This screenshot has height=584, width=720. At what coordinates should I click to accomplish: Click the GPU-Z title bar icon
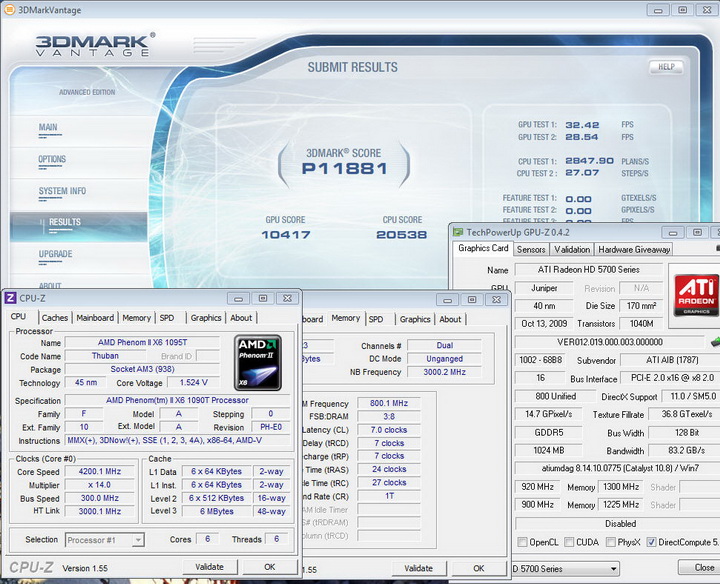(458, 232)
